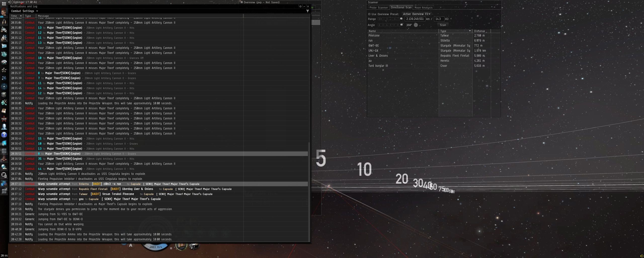The width and height of the screenshot is (644, 258).
Task: Select the 6WT-BE stargate scan result
Action: tap(434, 46)
